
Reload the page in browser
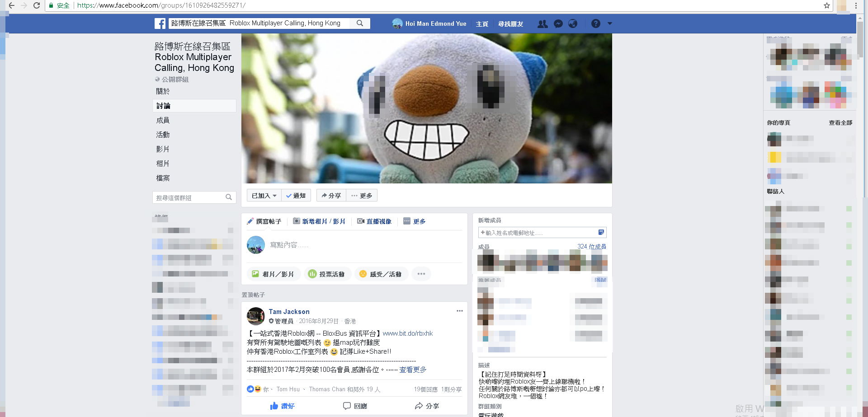(37, 5)
